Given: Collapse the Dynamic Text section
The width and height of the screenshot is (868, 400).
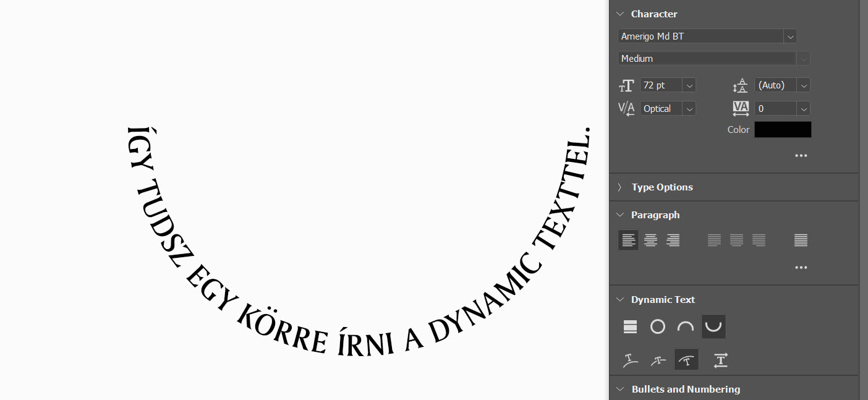Looking at the screenshot, I should pyautogui.click(x=620, y=300).
